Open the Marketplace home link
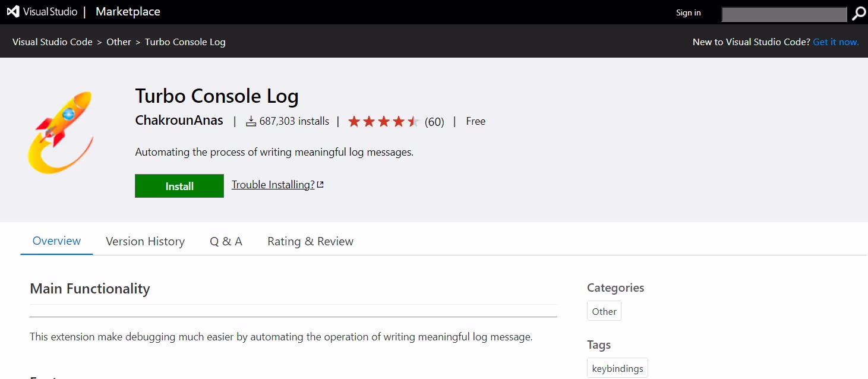The width and height of the screenshot is (868, 379). [x=128, y=12]
